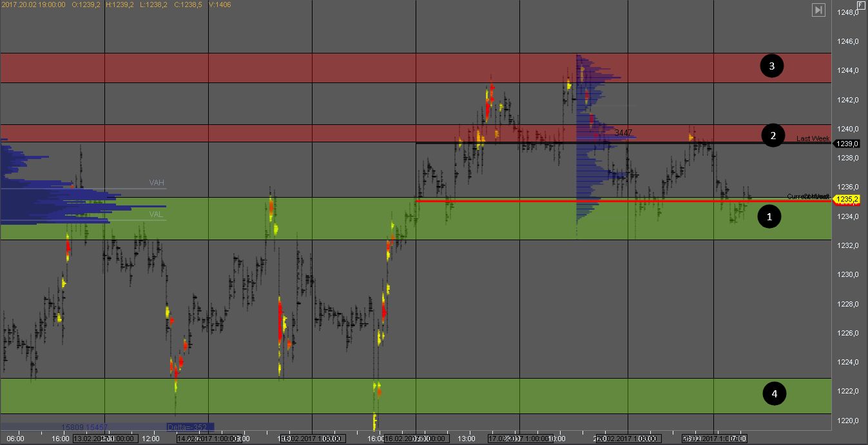868x445 pixels.
Task: Click the 14.02.2017 date marker on time axis
Action: click(x=208, y=439)
